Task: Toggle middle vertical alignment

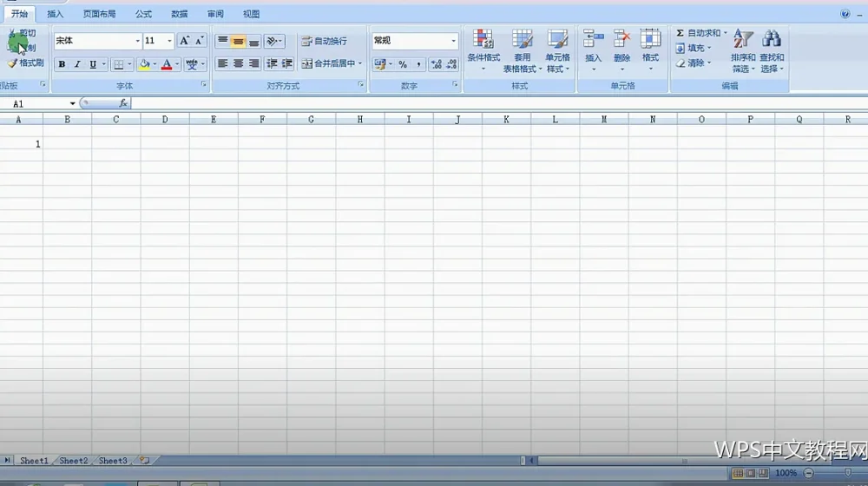Action: [x=238, y=41]
